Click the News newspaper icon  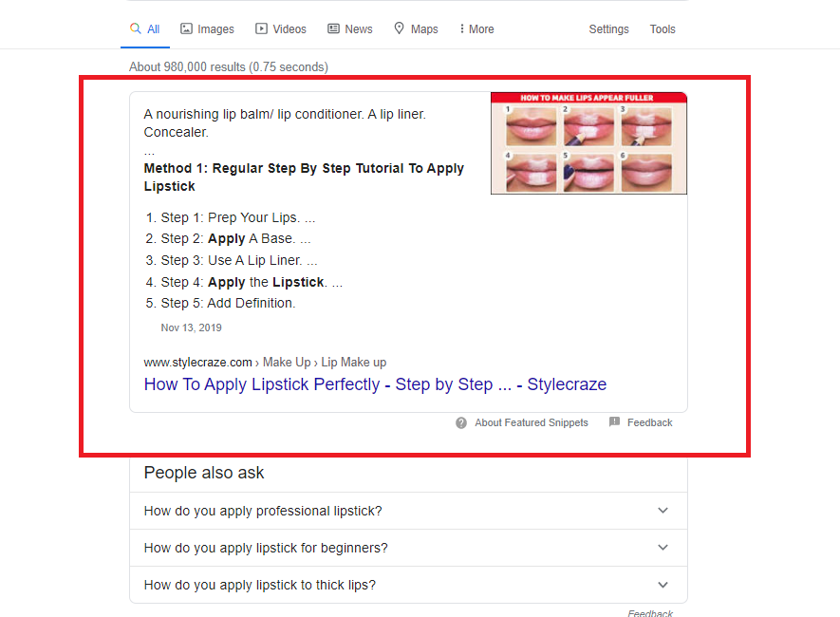pos(333,28)
